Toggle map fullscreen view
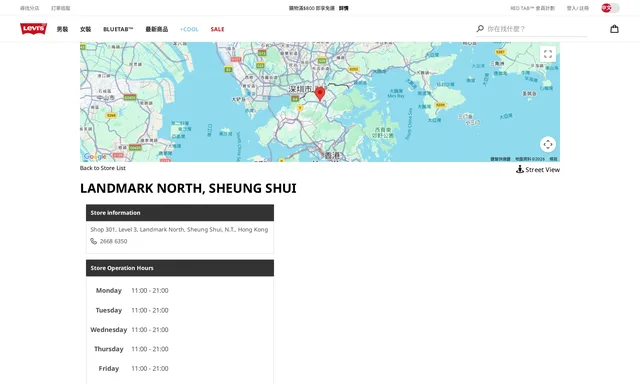 tap(548, 54)
